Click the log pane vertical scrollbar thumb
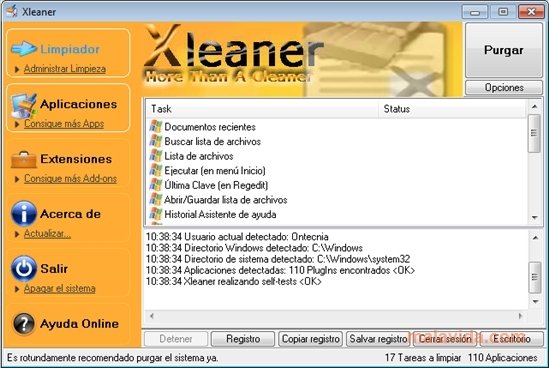Screen dimensions: 549x368 pyautogui.click(x=535, y=277)
